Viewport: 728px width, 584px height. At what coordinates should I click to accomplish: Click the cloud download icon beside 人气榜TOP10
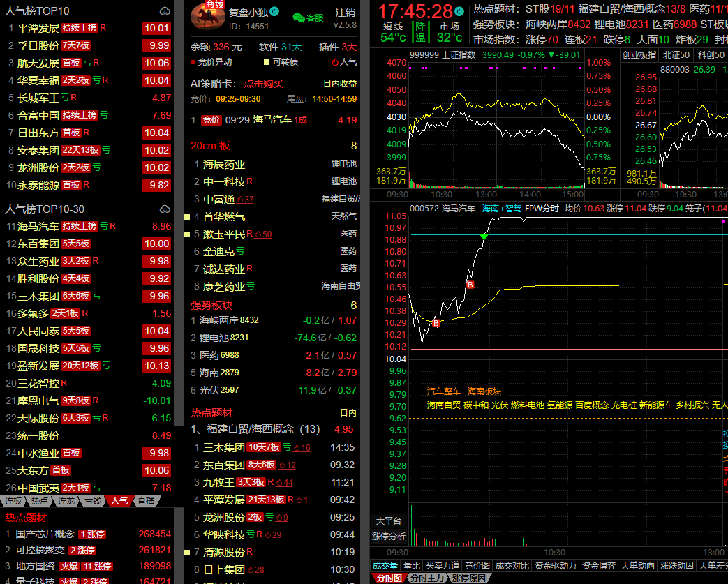[x=165, y=11]
